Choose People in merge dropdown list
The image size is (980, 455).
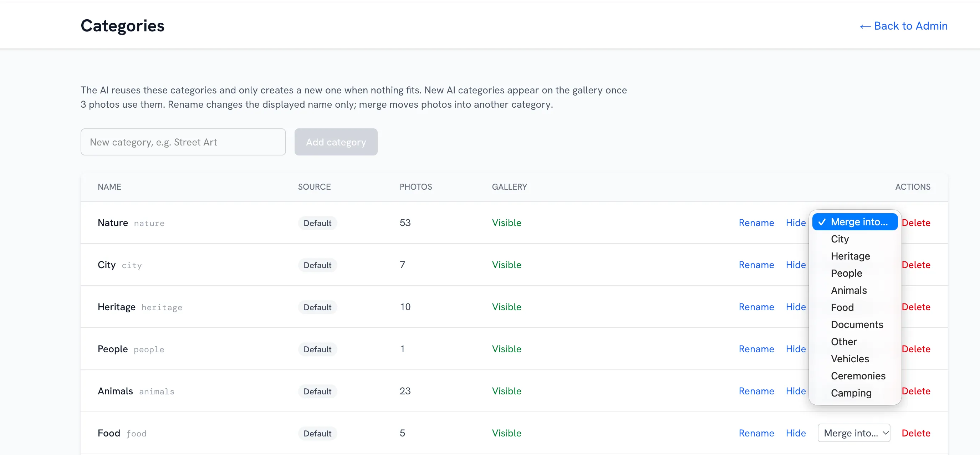[855, 273]
